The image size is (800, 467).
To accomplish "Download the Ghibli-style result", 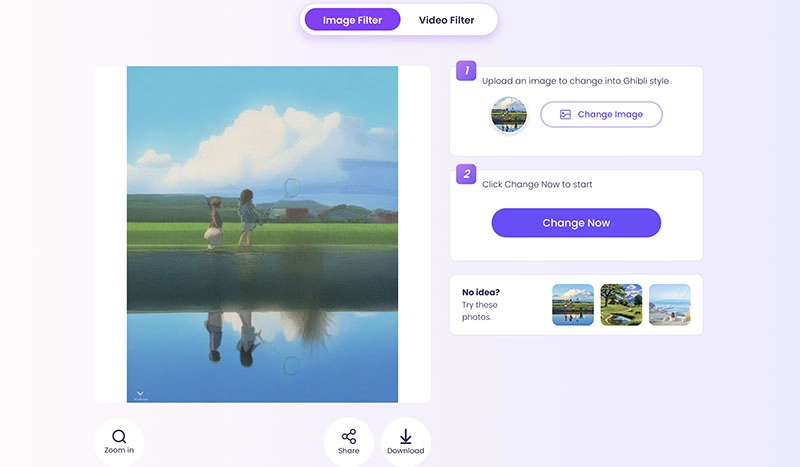I will (406, 442).
